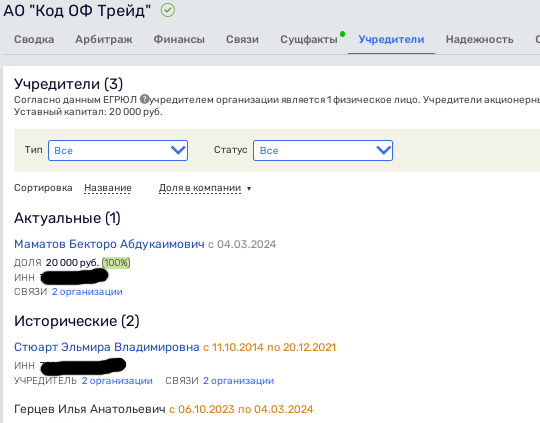The image size is (540, 423).
Task: Select the Сущфакты tab
Action: pyautogui.click(x=309, y=39)
